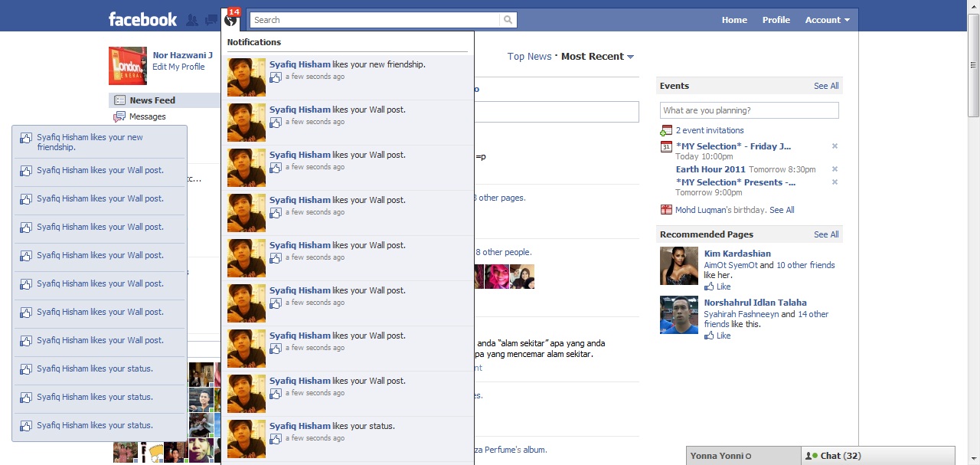Open the Yonna Yonni chat tab
Viewport: 980px width, 465px height.
click(x=743, y=456)
